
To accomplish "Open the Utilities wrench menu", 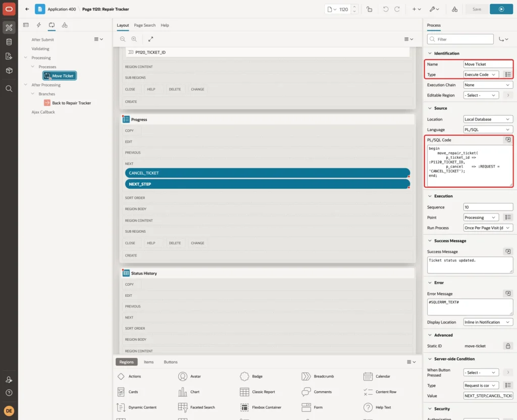I will point(434,9).
